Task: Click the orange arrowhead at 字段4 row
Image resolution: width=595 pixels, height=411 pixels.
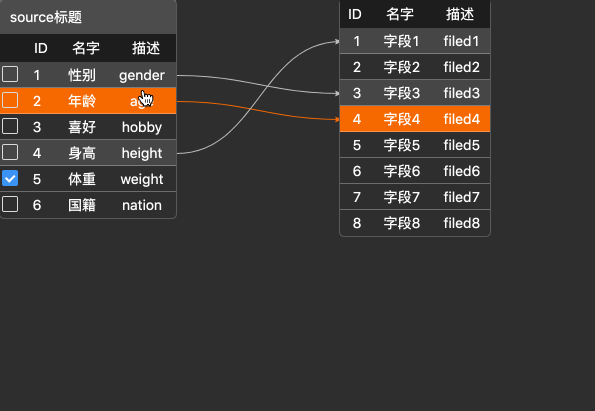Action: tap(337, 119)
